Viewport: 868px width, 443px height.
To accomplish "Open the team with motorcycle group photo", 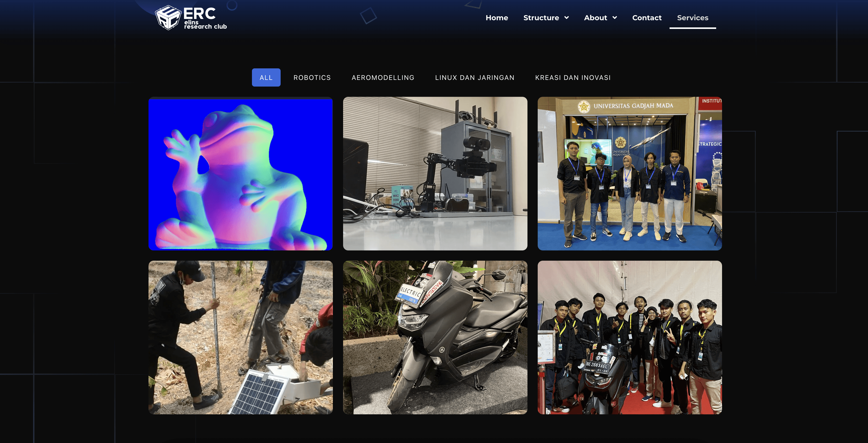I will (629, 337).
